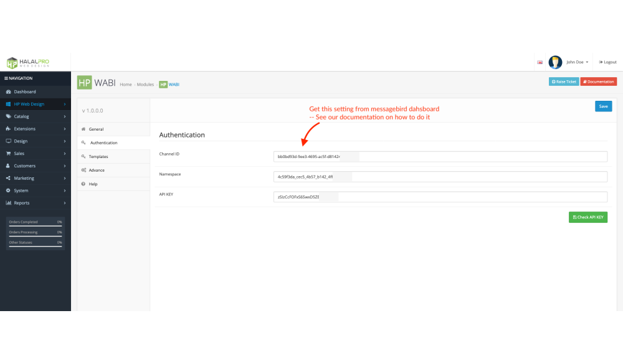This screenshot has width=623, height=364.
Task: Click the green Check API KEY button
Action: pos(587,217)
